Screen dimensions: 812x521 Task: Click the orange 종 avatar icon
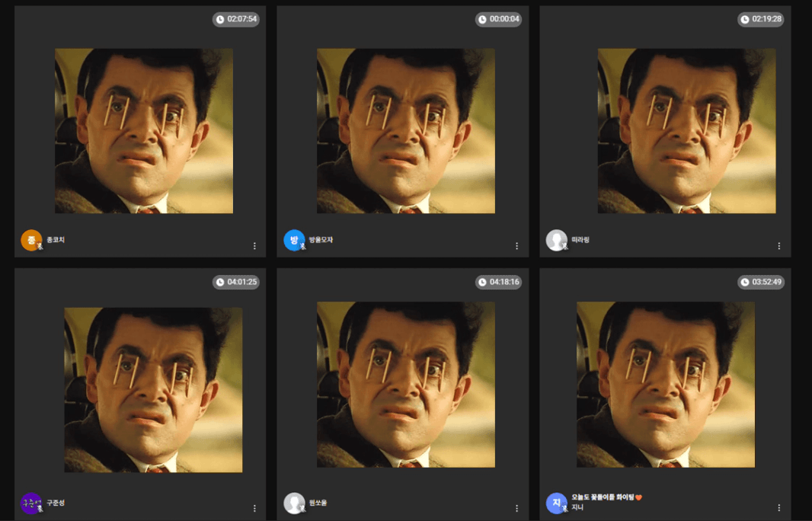31,240
